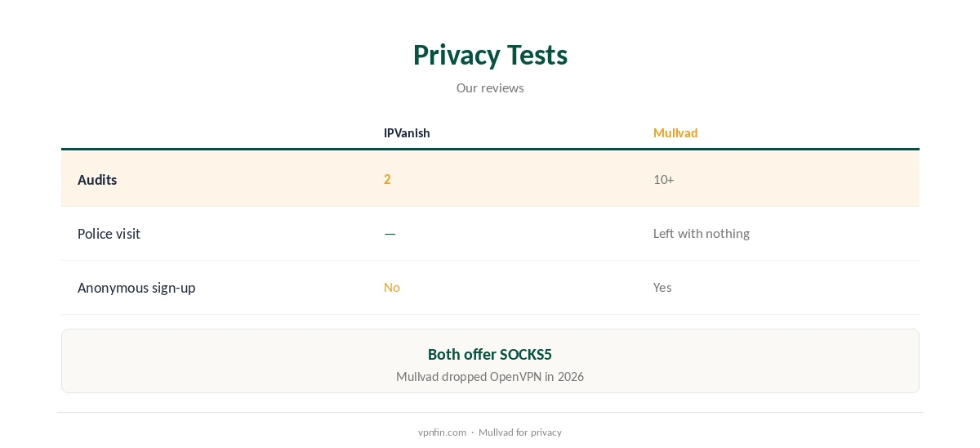This screenshot has width=980, height=448.
Task: Click the 'Privacy Tests' heading
Action: tap(490, 55)
